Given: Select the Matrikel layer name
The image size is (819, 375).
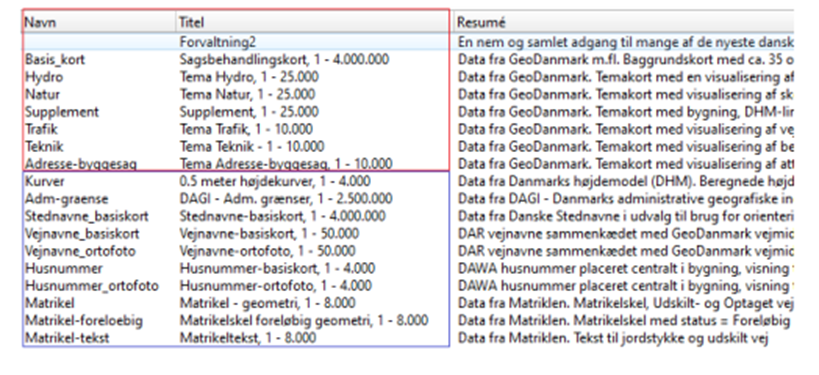Looking at the screenshot, I should (50, 303).
